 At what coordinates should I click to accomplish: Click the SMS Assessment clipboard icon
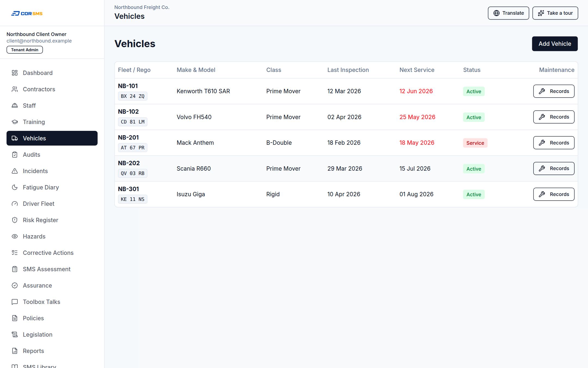click(15, 269)
